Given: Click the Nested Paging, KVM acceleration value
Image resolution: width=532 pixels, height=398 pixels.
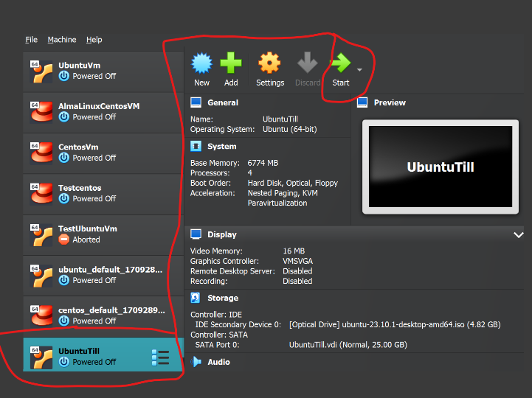Looking at the screenshot, I should point(283,193).
